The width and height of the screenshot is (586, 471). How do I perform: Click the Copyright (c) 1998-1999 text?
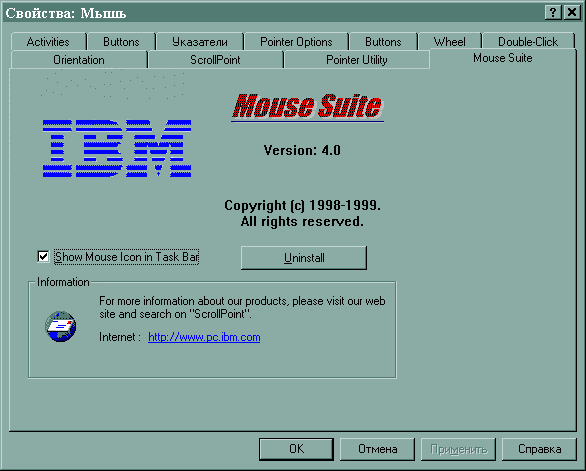point(302,205)
